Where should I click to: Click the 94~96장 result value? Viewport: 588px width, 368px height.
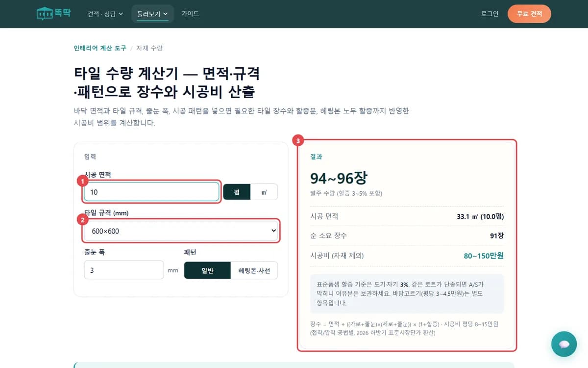click(339, 179)
